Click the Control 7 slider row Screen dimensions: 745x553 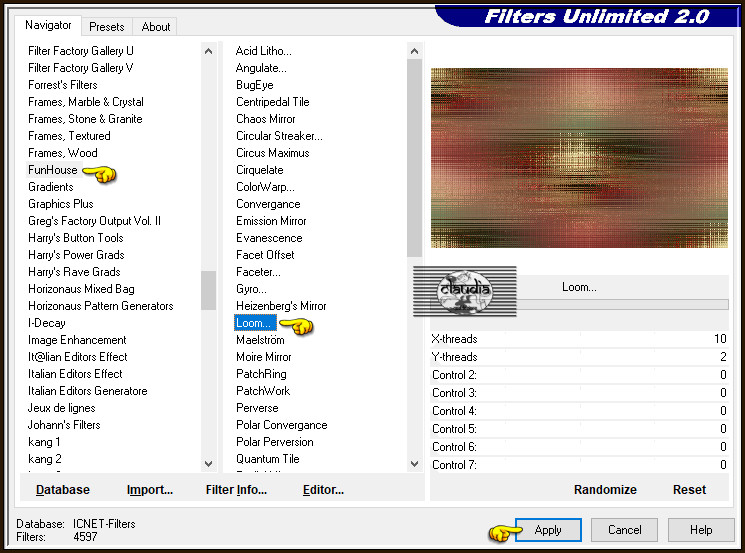(x=579, y=465)
